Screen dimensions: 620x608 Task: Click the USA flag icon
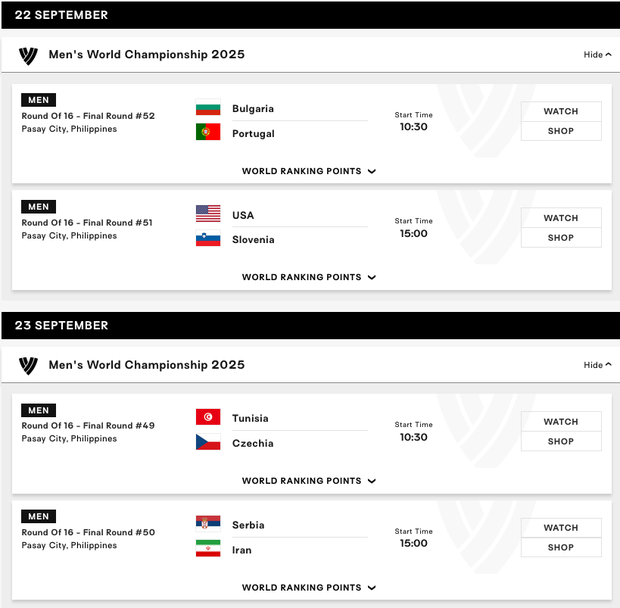point(208,215)
